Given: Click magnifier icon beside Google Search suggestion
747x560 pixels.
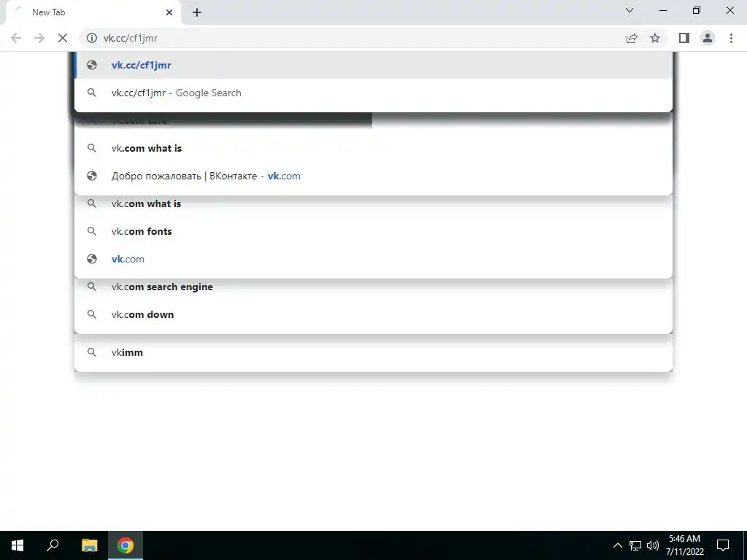Looking at the screenshot, I should [92, 93].
